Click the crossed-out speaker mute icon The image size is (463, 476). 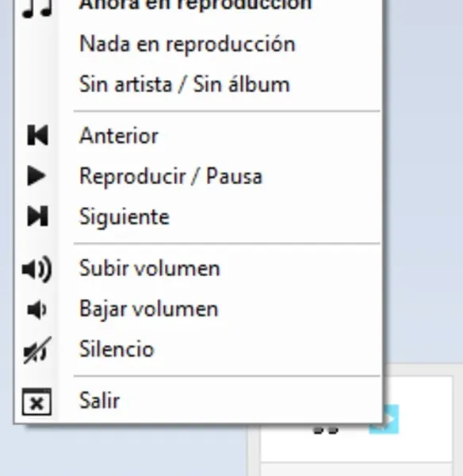[37, 350]
